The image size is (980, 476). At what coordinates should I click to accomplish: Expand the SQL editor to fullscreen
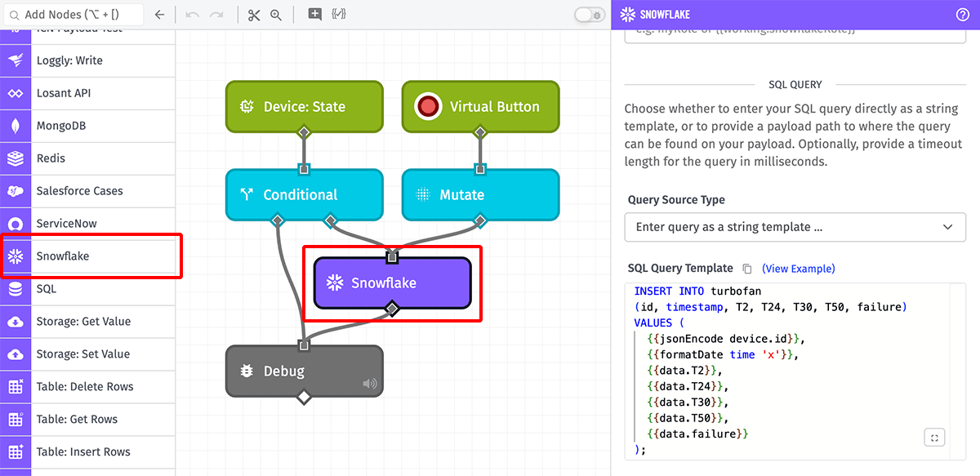934,438
